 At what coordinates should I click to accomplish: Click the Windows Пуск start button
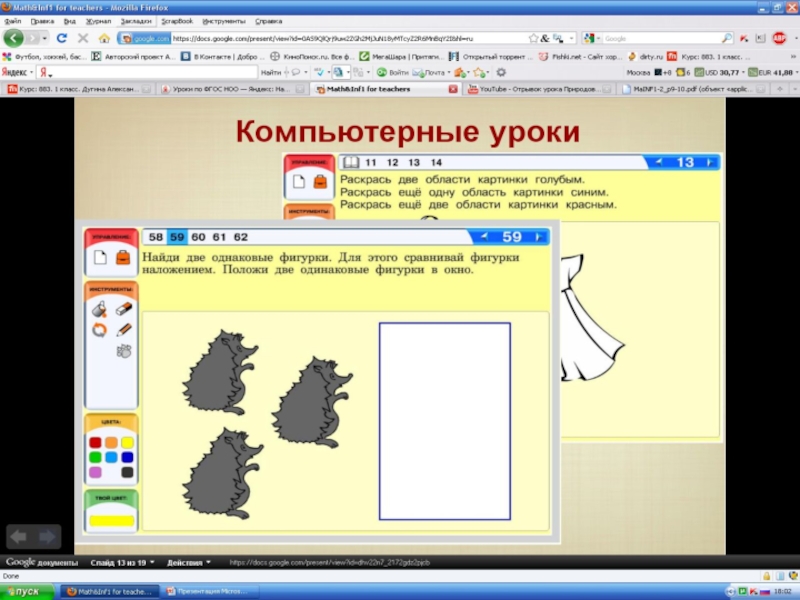point(27,591)
